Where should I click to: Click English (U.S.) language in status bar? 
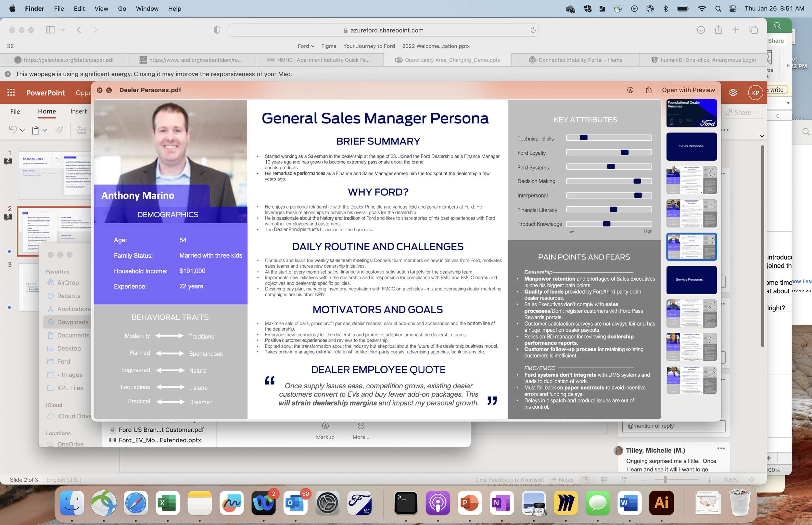[64, 480]
